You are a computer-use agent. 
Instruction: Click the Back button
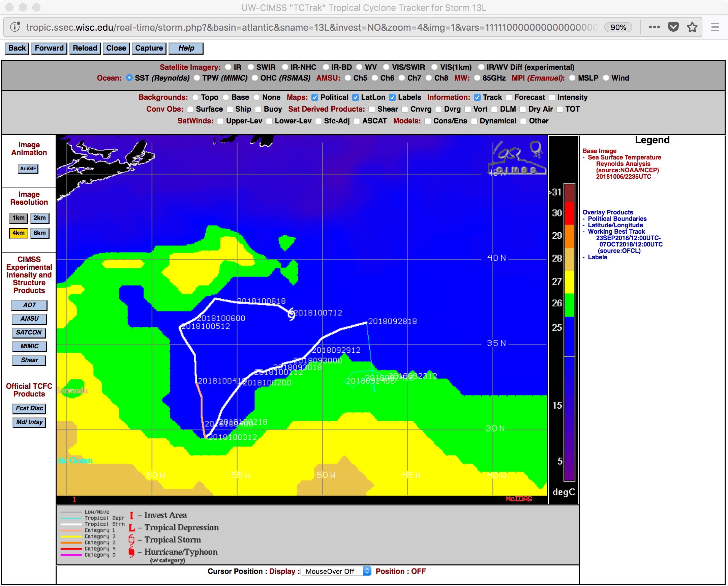(x=17, y=48)
